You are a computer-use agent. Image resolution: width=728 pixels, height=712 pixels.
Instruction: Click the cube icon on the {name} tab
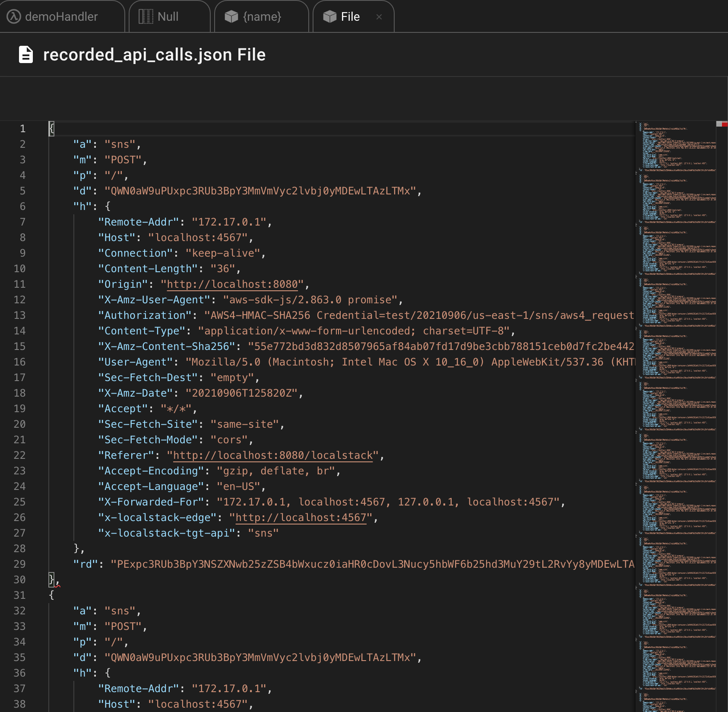(x=231, y=16)
